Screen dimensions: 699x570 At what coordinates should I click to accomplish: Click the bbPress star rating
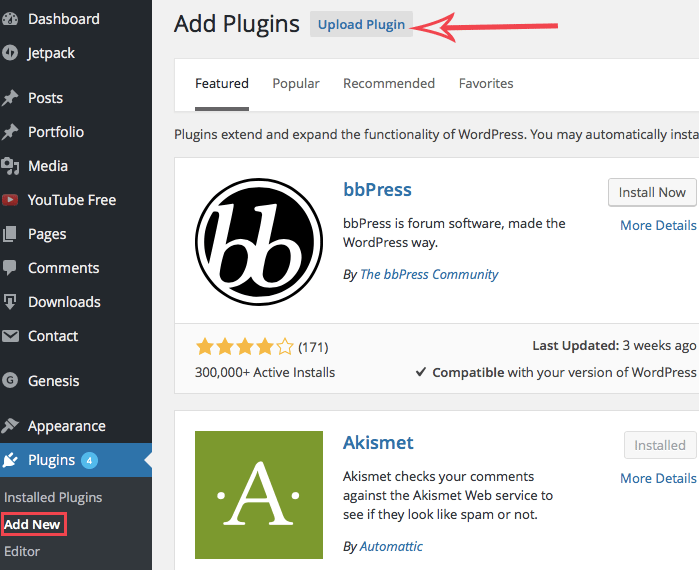click(x=245, y=347)
